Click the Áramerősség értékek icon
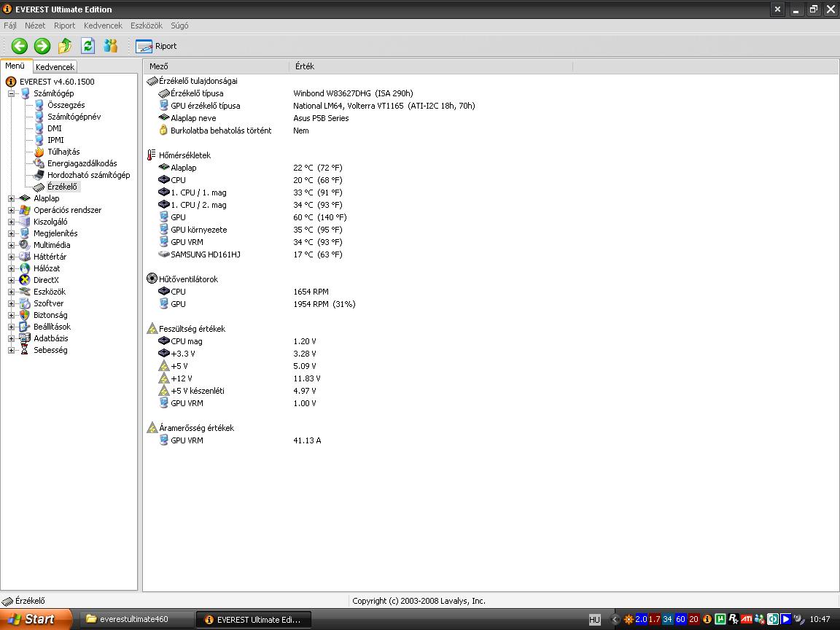The height and width of the screenshot is (630, 840). point(152,428)
